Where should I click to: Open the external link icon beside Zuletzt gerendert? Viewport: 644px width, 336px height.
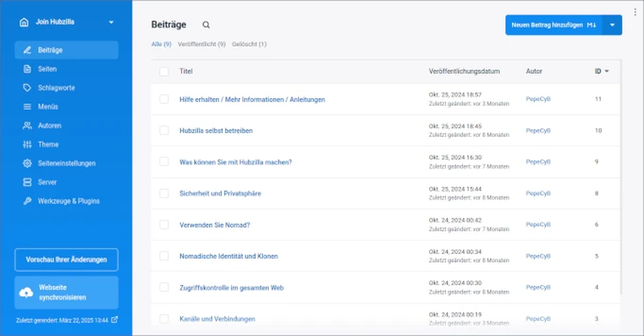pos(114,320)
